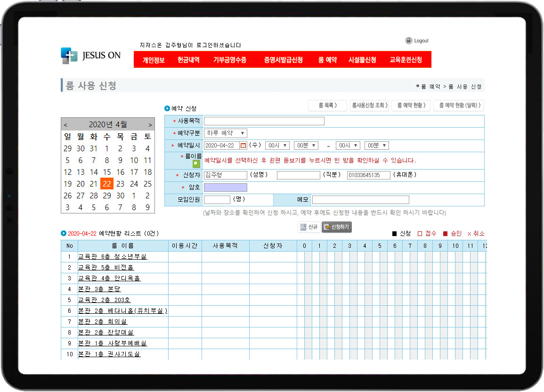Open 교육관 6층 청소년부실 room link
This screenshot has height=392, width=544.
pos(112,257)
